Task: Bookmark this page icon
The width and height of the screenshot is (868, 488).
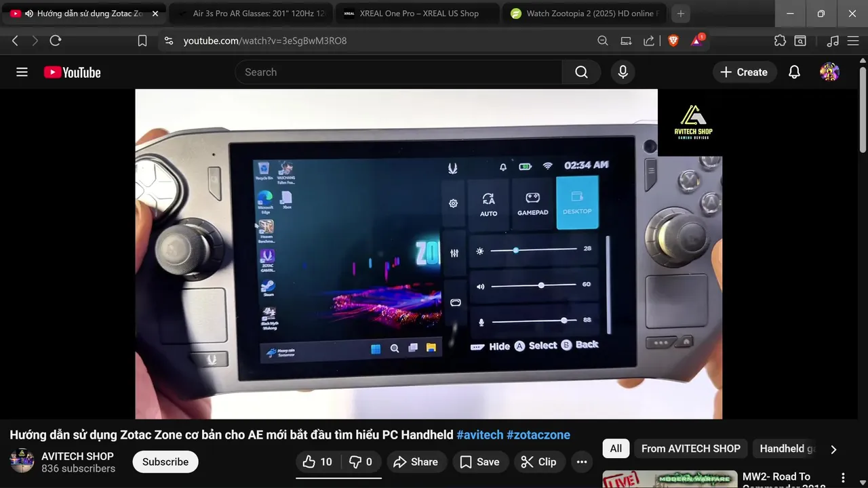Action: coord(142,41)
